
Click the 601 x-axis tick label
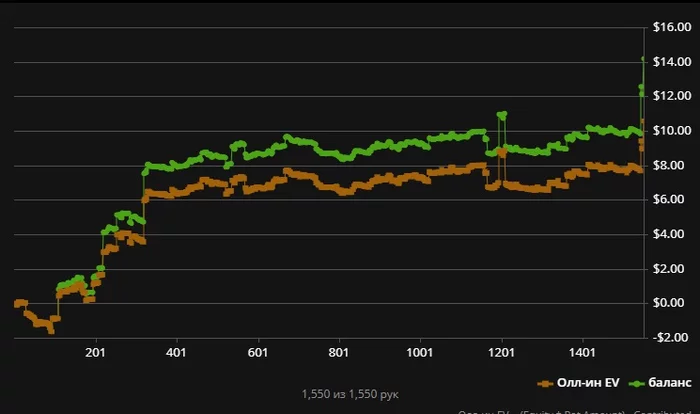click(258, 352)
